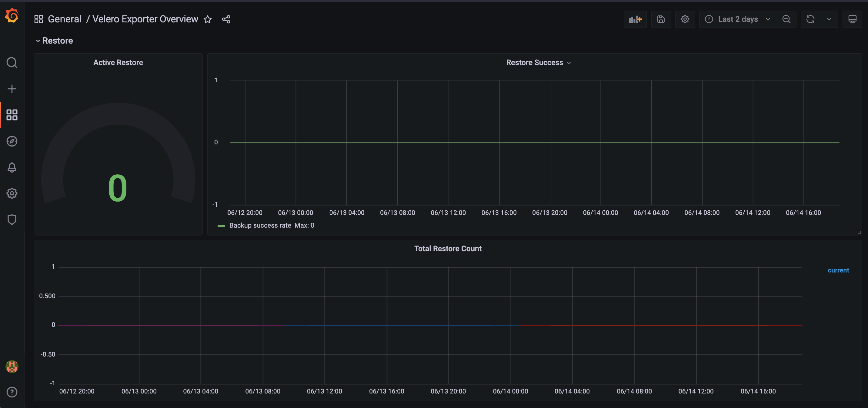Screen dimensions: 868x408
Task: Save dashboard using the floppy disk icon
Action: click(x=661, y=19)
